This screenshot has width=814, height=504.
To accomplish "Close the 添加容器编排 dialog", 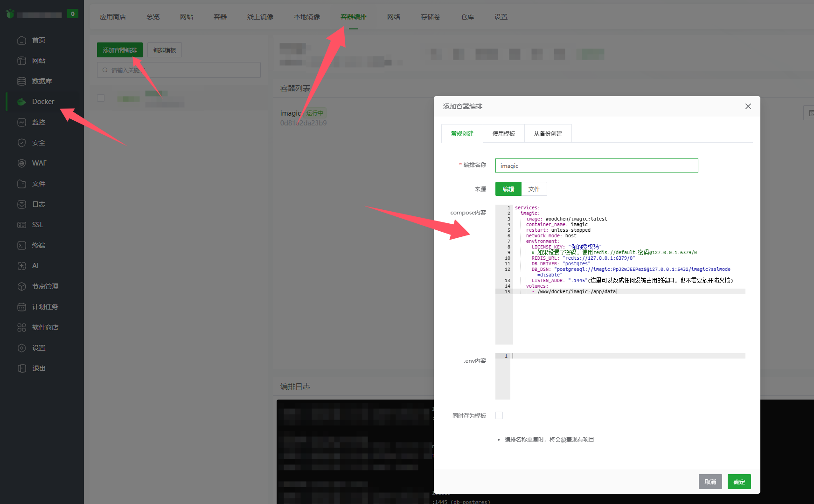I will pyautogui.click(x=748, y=106).
